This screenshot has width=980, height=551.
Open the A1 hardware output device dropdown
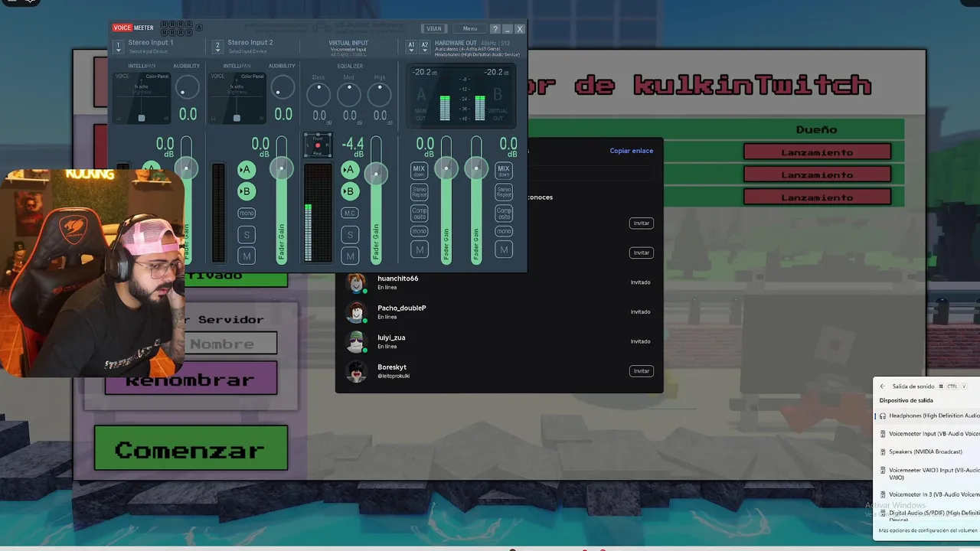tap(411, 47)
